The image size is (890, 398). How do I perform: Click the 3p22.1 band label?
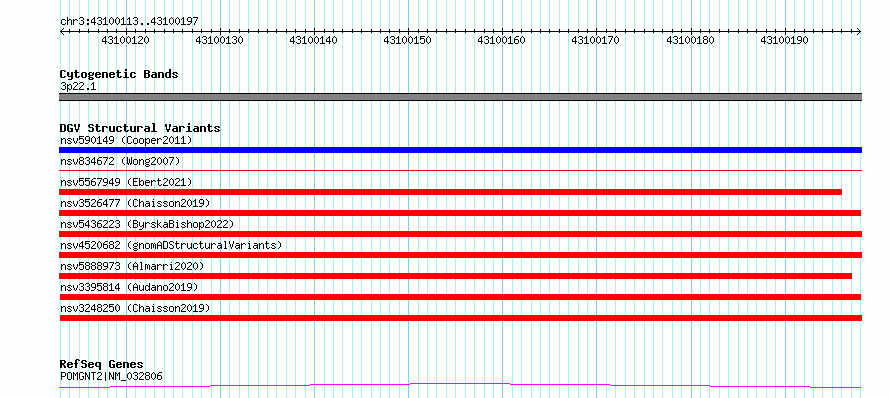click(78, 86)
